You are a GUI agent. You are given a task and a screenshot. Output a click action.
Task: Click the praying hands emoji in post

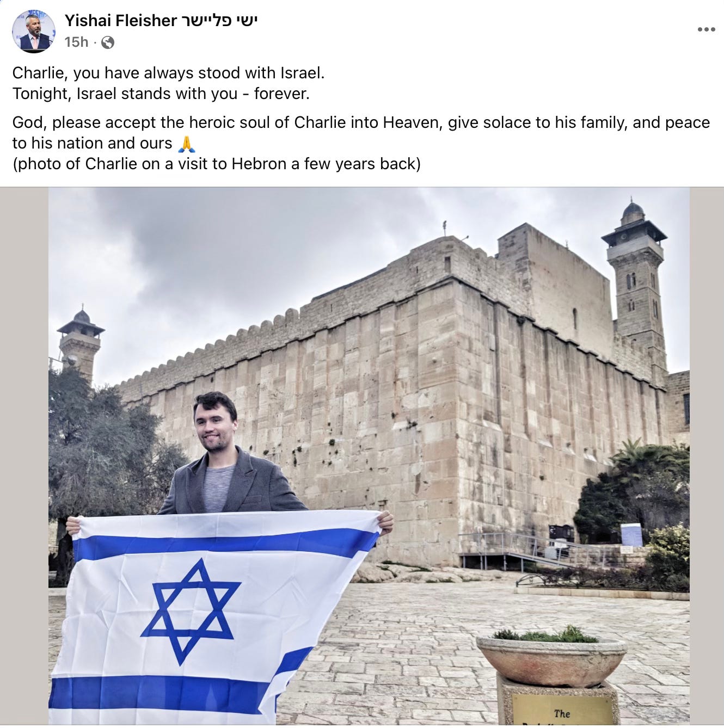point(186,144)
